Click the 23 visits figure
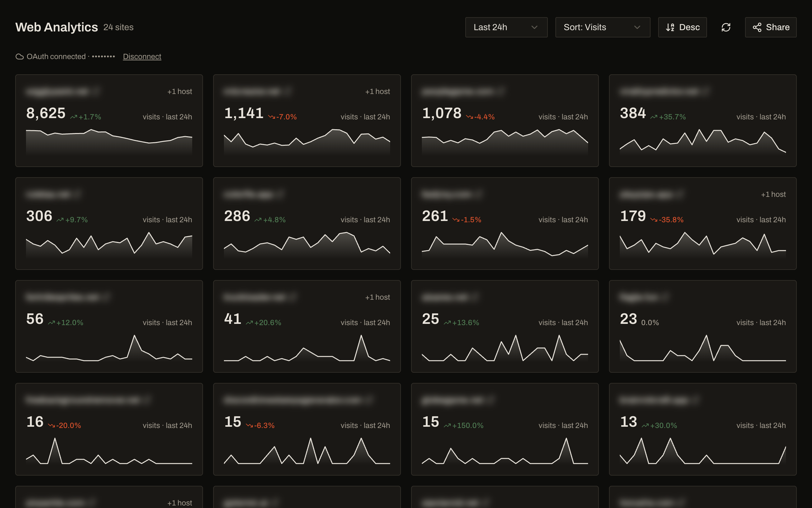Image resolution: width=812 pixels, height=508 pixels. tap(629, 319)
